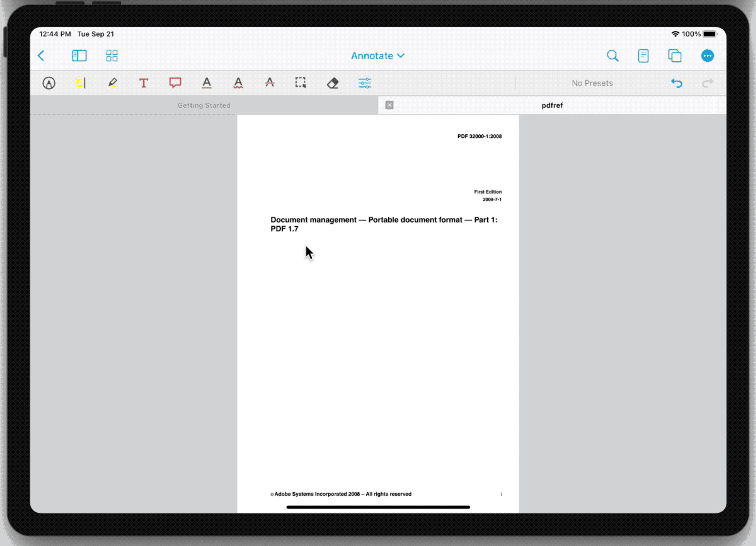The height and width of the screenshot is (546, 756).
Task: Close the pdfref tab
Action: [x=389, y=105]
